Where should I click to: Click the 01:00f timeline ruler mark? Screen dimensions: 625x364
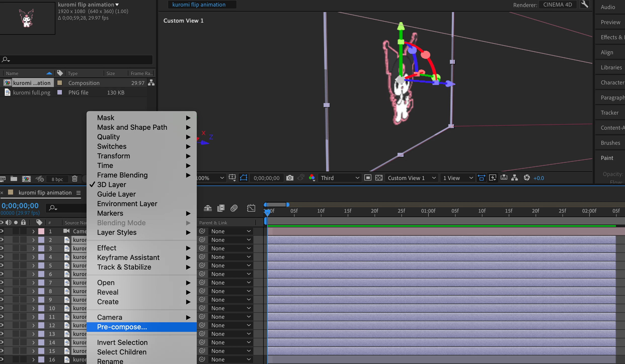click(x=428, y=211)
